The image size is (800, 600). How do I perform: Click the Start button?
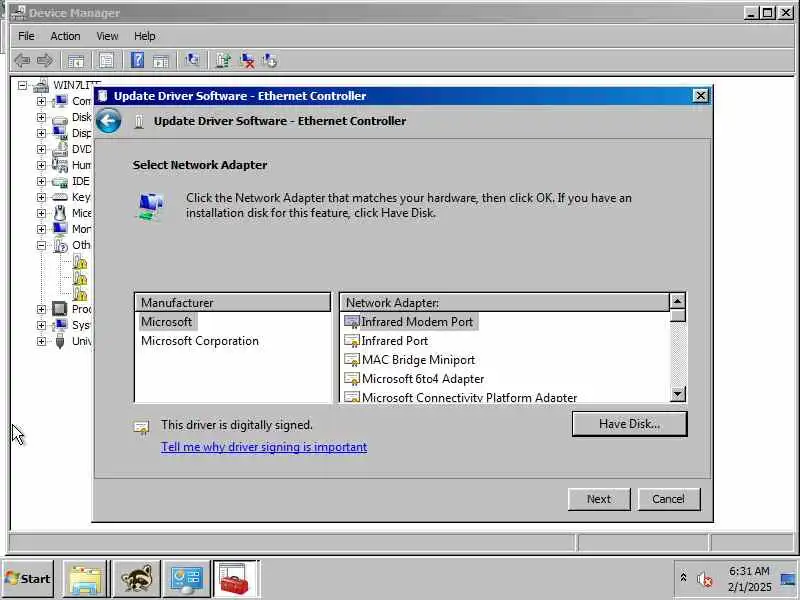[28, 579]
